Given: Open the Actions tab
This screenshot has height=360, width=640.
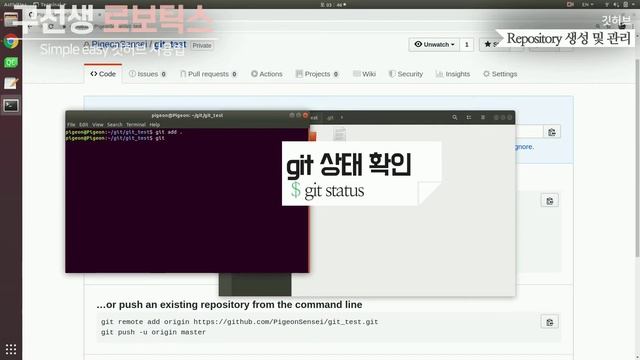Looking at the screenshot, I should click(267, 74).
